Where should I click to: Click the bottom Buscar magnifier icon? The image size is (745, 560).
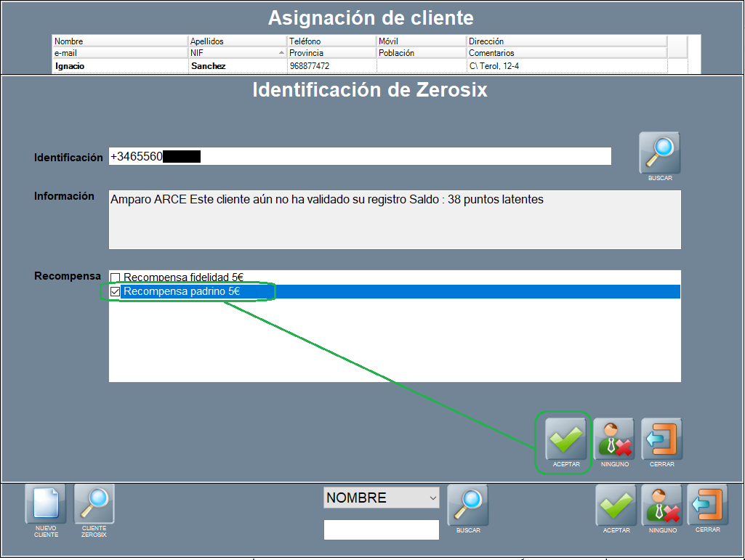[x=468, y=505]
